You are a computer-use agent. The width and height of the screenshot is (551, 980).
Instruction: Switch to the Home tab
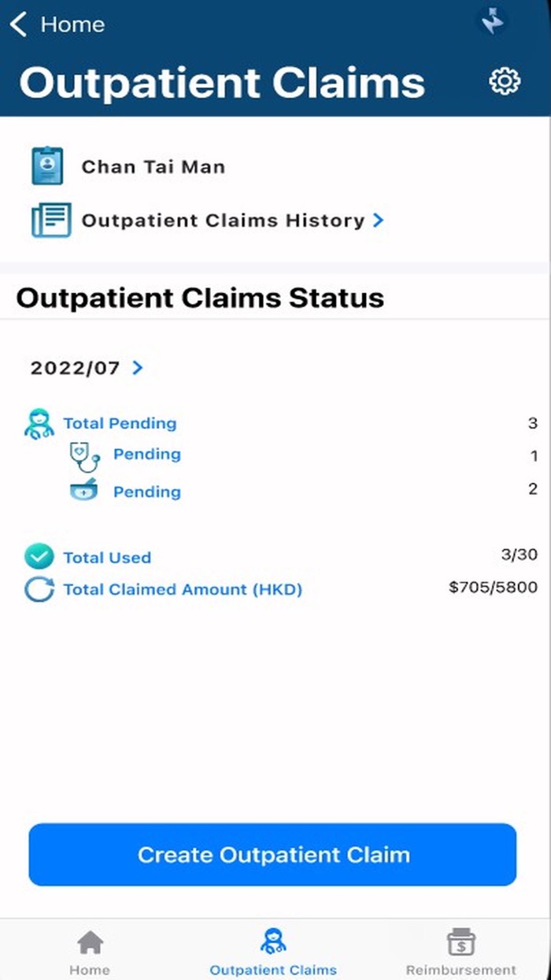pos(90,952)
